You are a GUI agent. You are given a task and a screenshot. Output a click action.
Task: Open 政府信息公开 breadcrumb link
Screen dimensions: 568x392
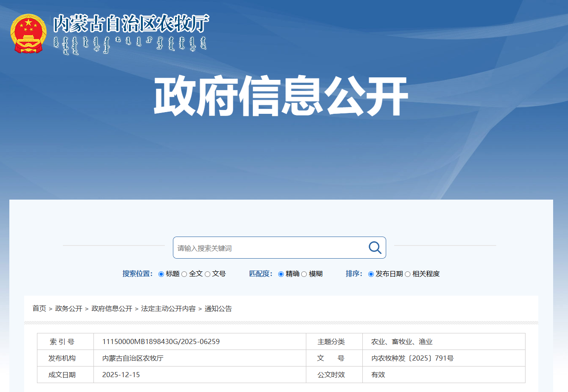click(112, 309)
